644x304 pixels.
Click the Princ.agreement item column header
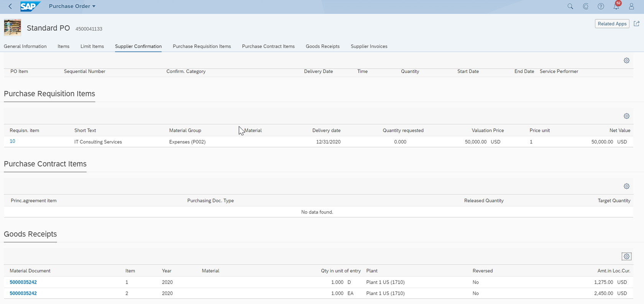tap(34, 200)
